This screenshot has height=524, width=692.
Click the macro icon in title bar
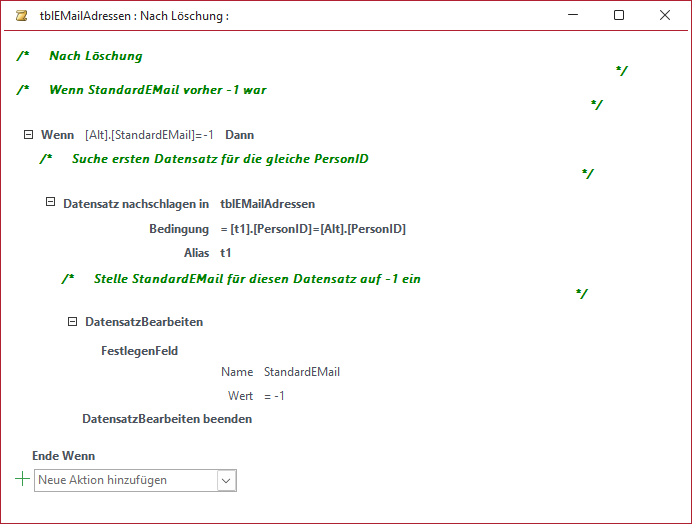click(21, 16)
